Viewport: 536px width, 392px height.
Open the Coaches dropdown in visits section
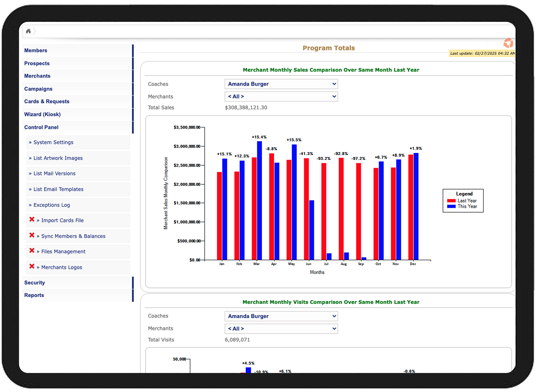[281, 316]
